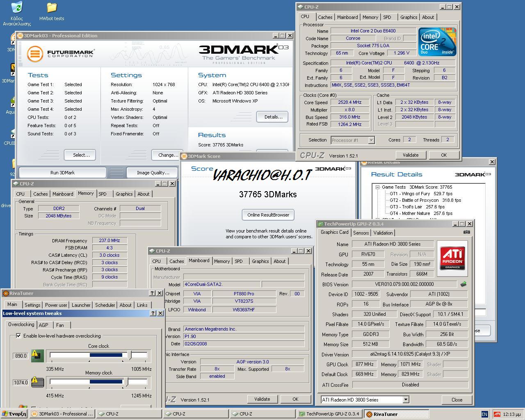Switch to TechPowerUp GPU-Z taskbar item
525x420 pixels.
[x=329, y=414]
